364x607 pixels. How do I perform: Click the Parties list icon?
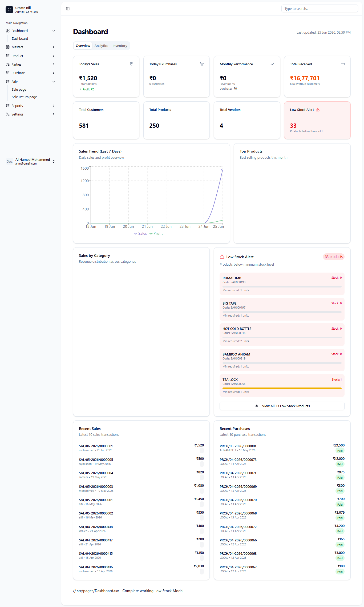pyautogui.click(x=8, y=64)
